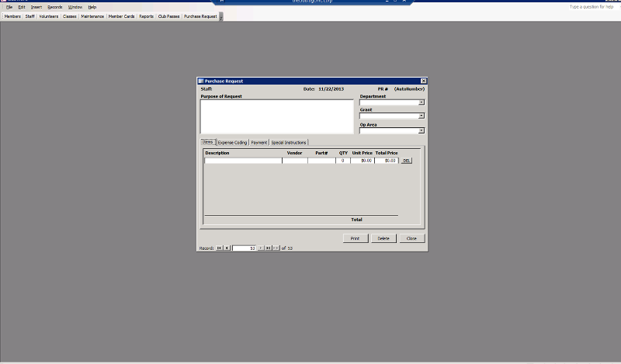Open the Insert menu
Screen dimensions: 621x364
point(36,7)
